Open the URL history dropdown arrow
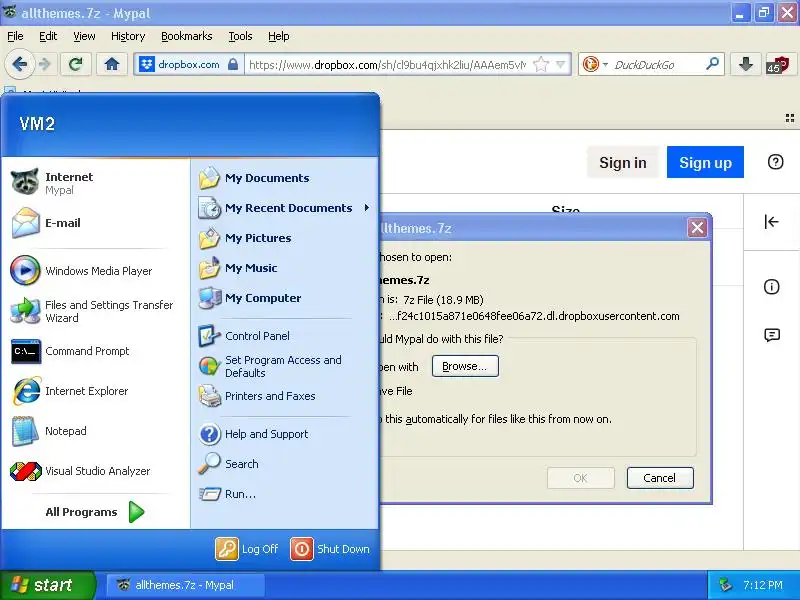The image size is (800, 600). (x=561, y=64)
